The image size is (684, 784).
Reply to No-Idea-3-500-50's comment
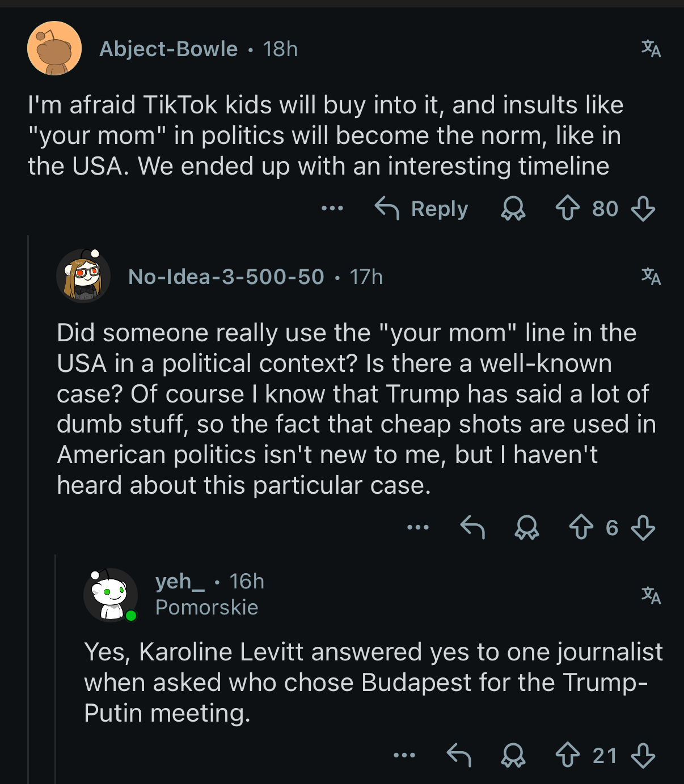[472, 527]
